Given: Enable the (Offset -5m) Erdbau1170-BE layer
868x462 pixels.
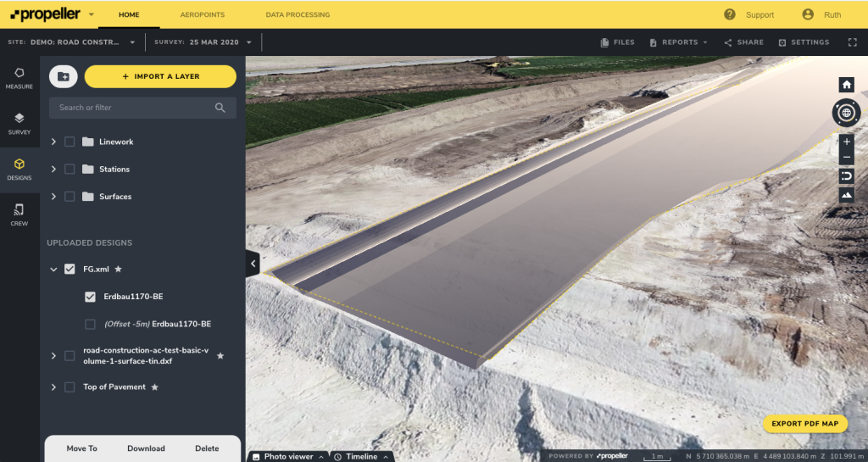Looking at the screenshot, I should (x=91, y=324).
